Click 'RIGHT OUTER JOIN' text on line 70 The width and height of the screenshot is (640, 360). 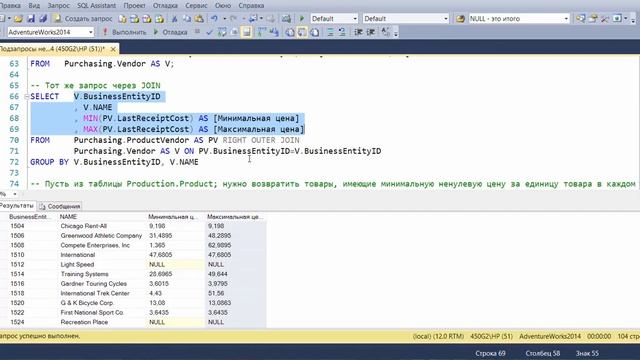[261, 140]
